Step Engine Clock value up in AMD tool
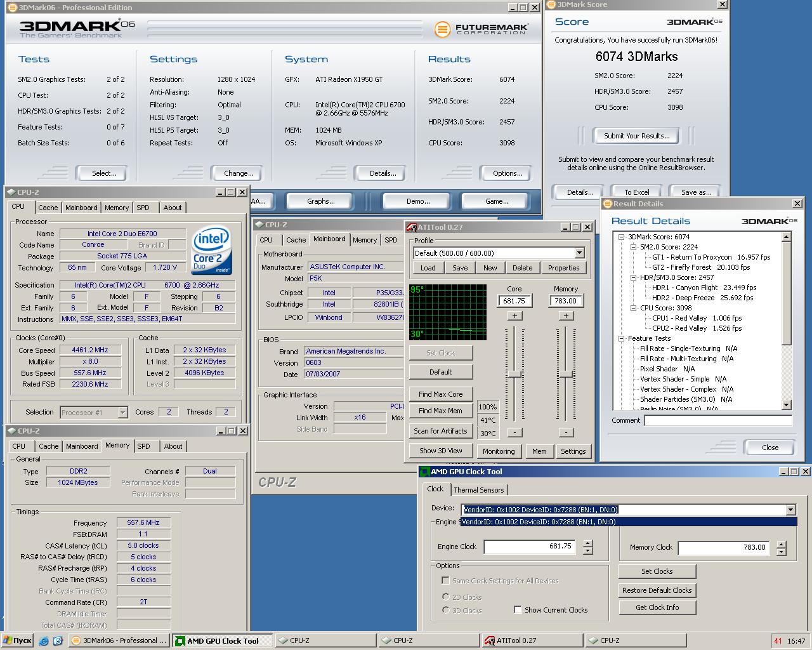Image resolution: width=812 pixels, height=650 pixels. (588, 543)
